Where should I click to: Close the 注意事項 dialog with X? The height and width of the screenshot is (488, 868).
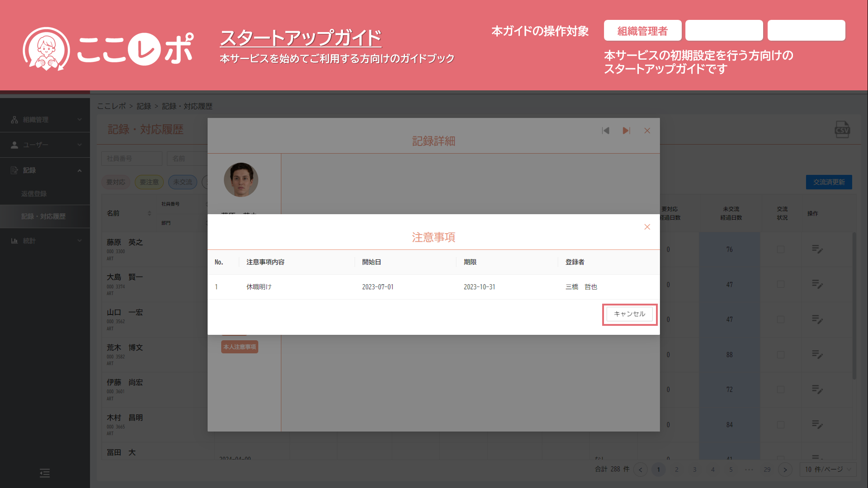tap(647, 227)
